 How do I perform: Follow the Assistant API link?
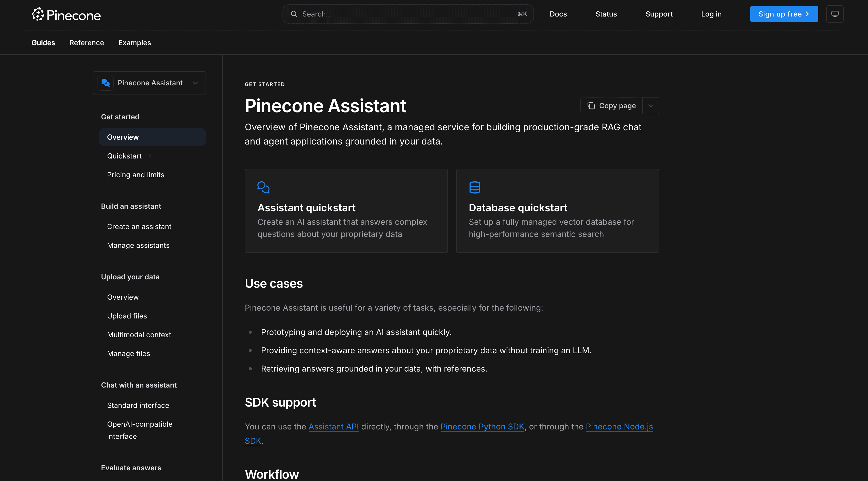click(333, 427)
